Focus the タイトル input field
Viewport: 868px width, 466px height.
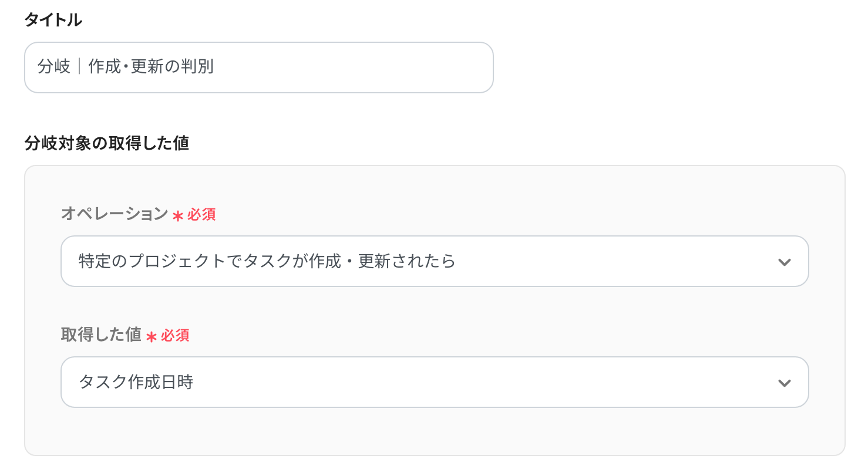258,67
